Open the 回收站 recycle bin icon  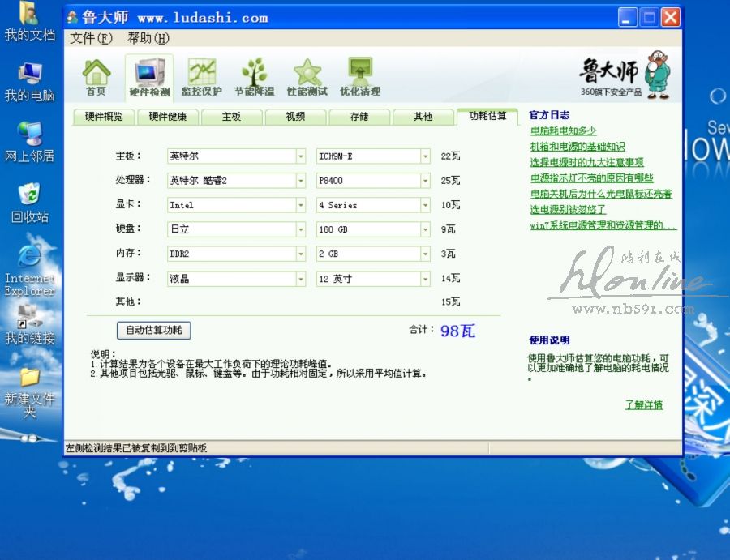(29, 203)
